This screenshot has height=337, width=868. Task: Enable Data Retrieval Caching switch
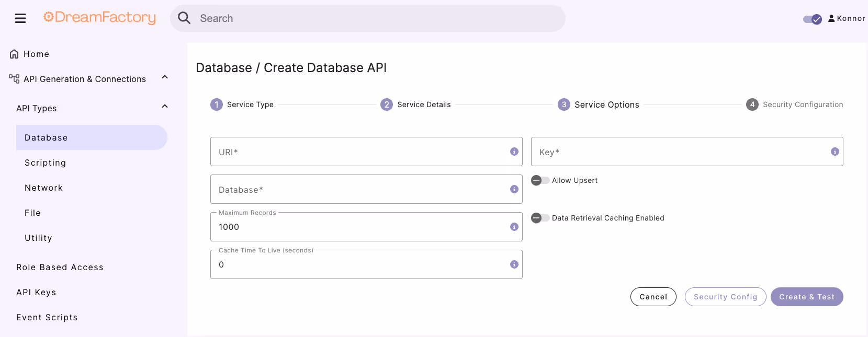tap(540, 218)
